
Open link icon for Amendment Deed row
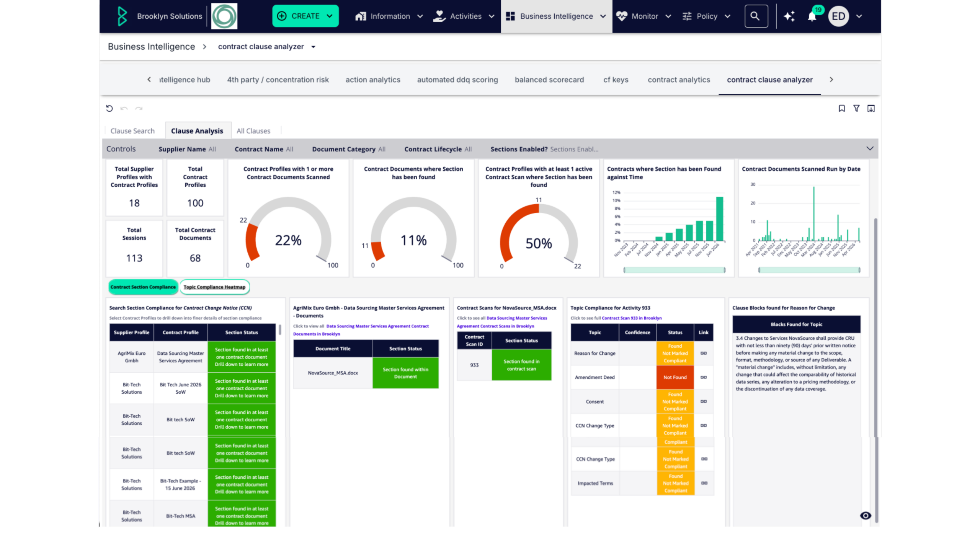tap(703, 377)
